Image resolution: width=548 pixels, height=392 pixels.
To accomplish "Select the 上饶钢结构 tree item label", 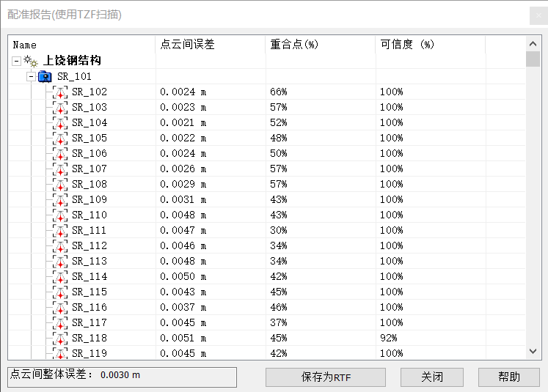I will 73,61.
